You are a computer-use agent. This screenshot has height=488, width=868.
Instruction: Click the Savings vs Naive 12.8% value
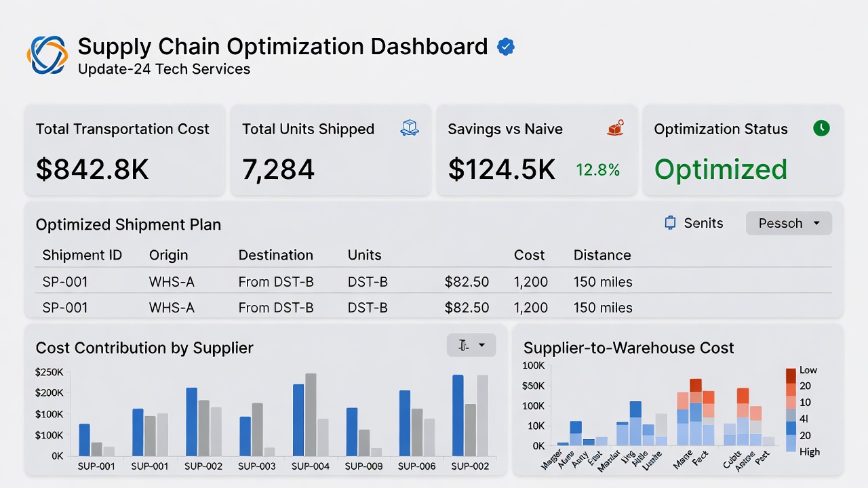tap(597, 170)
